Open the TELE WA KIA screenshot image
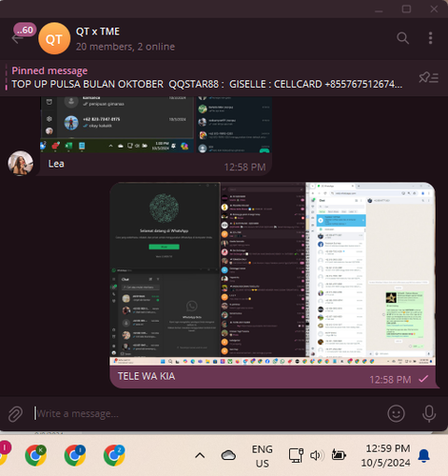 [272, 274]
